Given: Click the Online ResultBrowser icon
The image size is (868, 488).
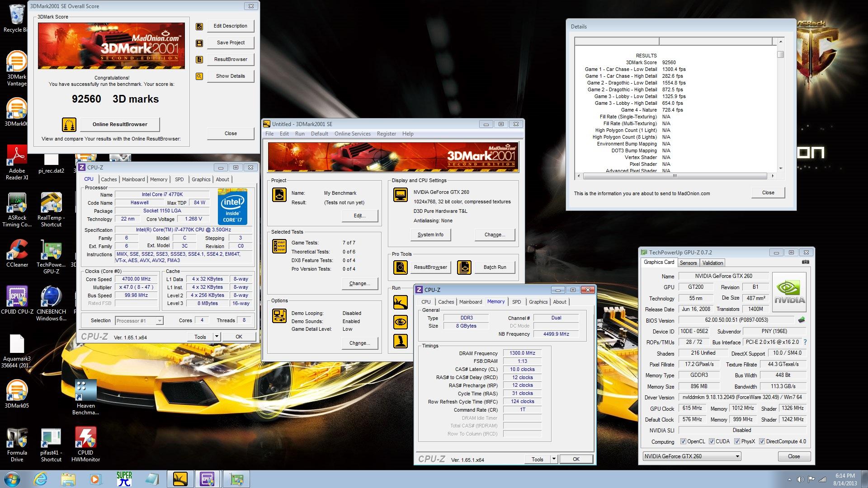Looking at the screenshot, I should pyautogui.click(x=69, y=124).
